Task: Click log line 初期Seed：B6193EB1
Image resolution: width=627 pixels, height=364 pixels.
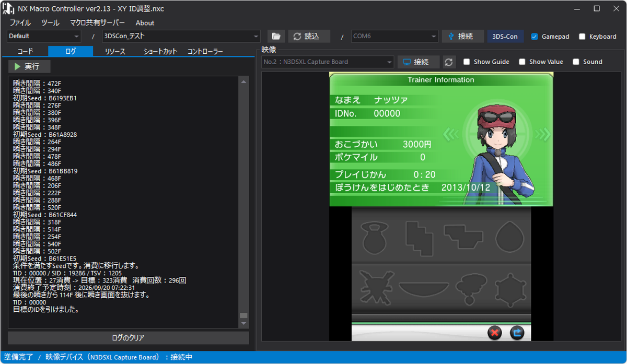Action: click(45, 98)
